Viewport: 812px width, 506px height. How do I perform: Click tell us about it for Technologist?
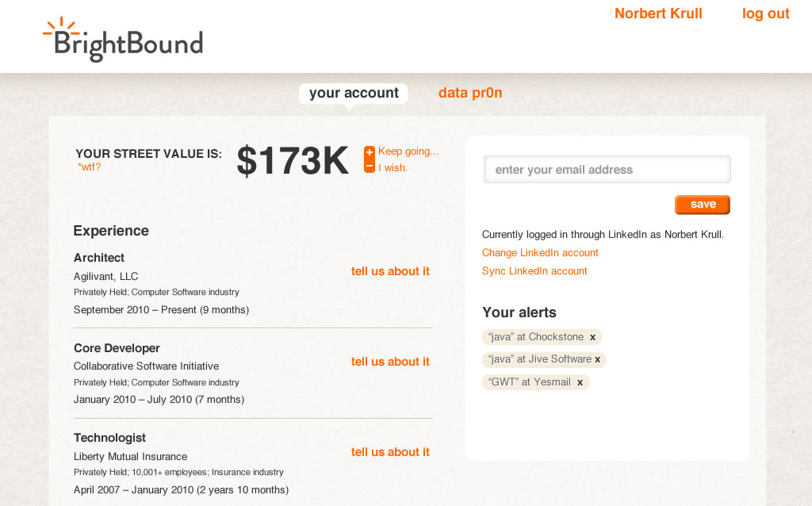(390, 452)
